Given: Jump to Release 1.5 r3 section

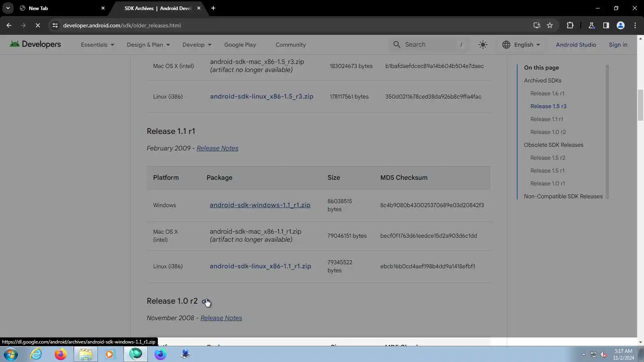Looking at the screenshot, I should tap(548, 106).
